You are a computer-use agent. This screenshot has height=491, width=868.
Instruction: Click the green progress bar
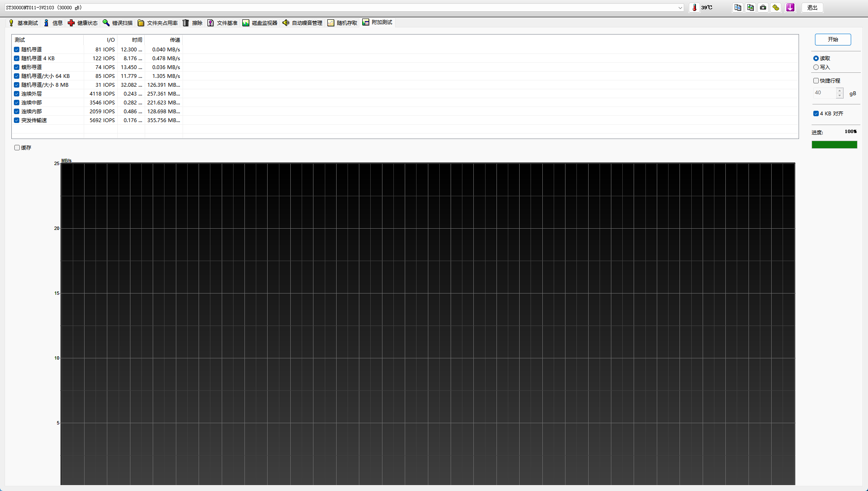point(834,145)
